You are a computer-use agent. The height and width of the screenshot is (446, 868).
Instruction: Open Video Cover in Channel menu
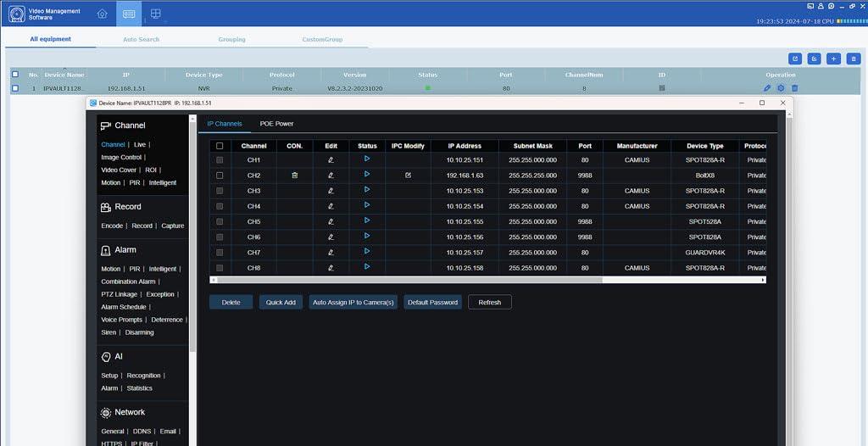pyautogui.click(x=118, y=170)
